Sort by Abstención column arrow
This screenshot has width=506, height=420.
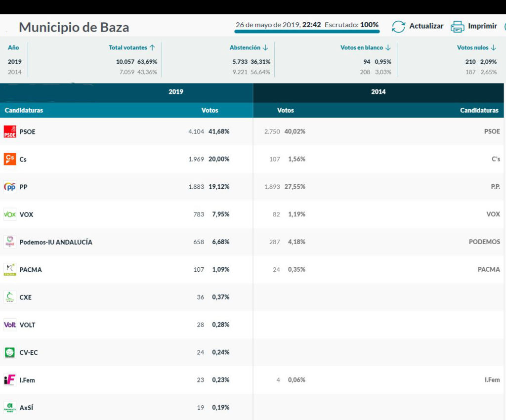point(265,47)
